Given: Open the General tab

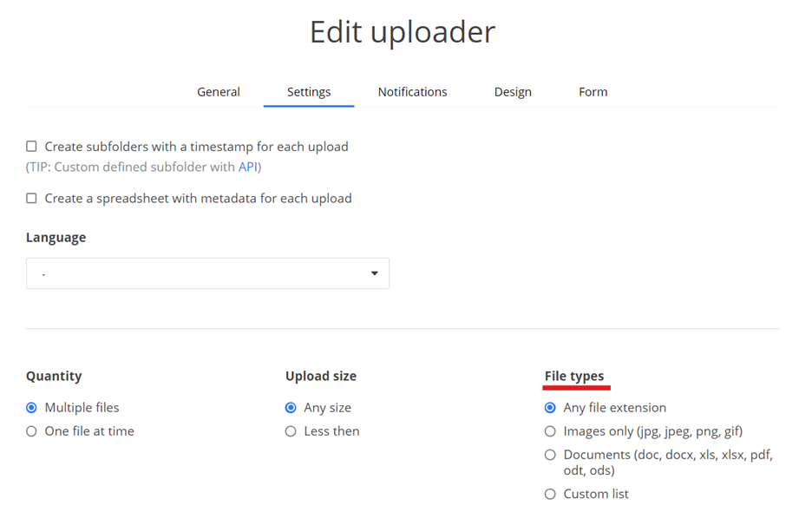Looking at the screenshot, I should click(x=218, y=92).
